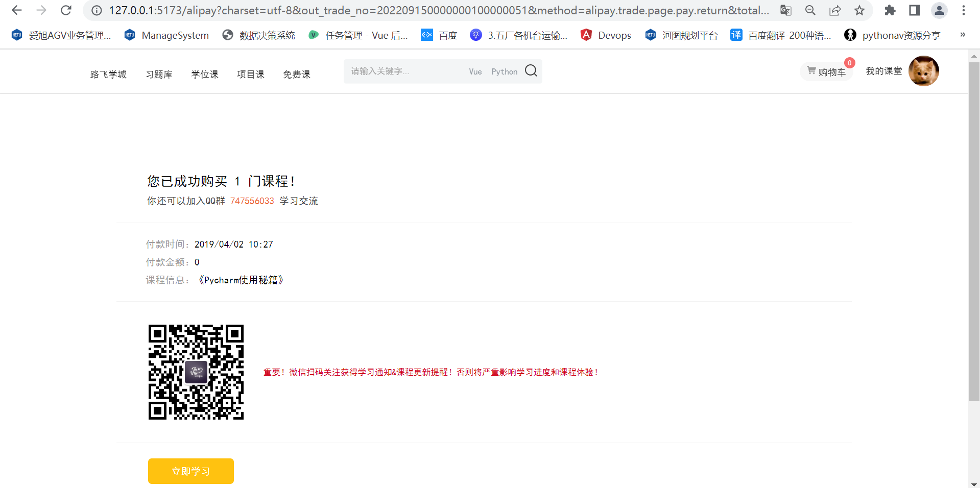Go back to the previous page
980x488 pixels.
pyautogui.click(x=17, y=10)
